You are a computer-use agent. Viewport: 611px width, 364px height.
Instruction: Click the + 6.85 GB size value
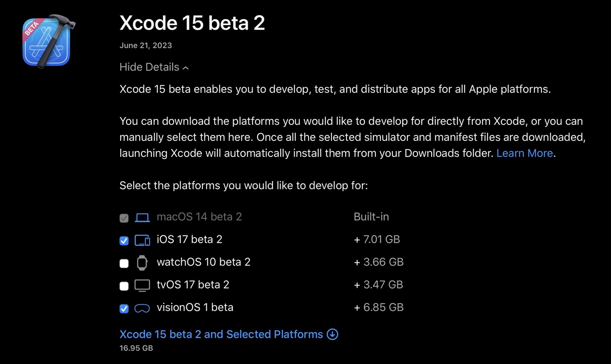point(378,307)
